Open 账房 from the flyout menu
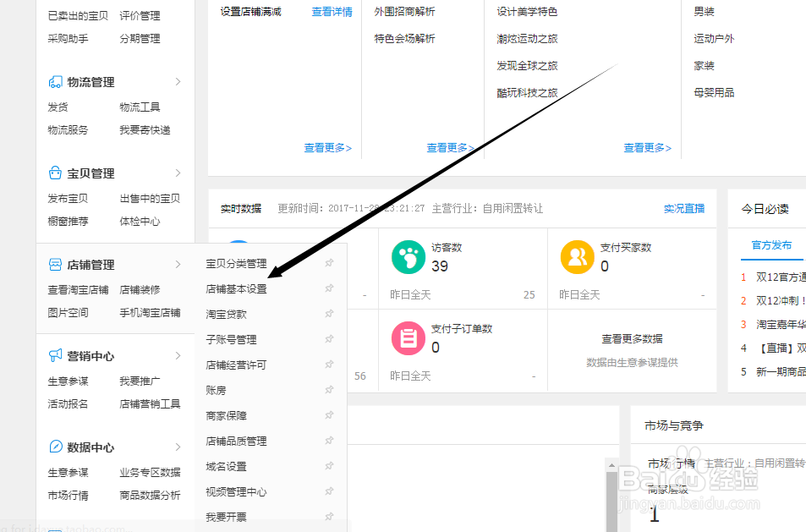The image size is (806, 532). click(x=216, y=390)
